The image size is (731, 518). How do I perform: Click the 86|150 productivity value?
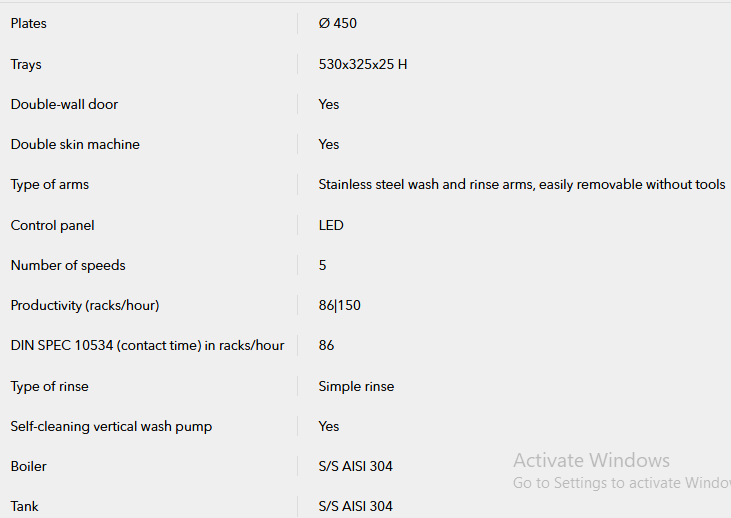[339, 305]
